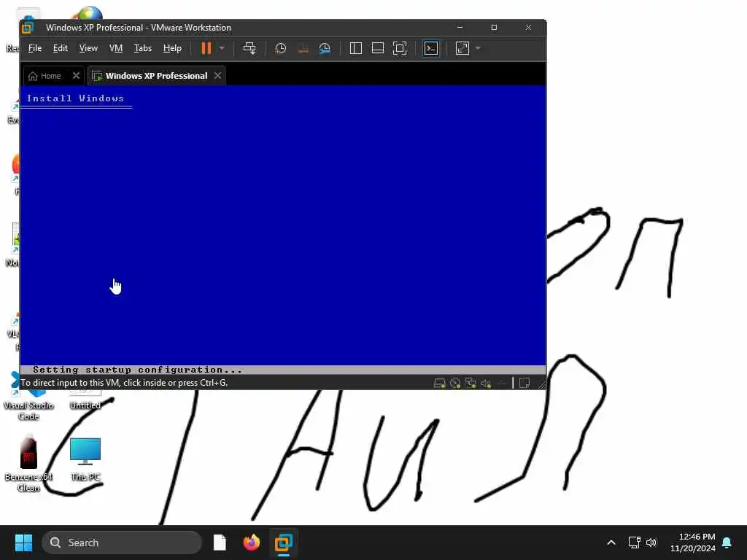Click the 'Setting startup configuration...' status line
747x560 pixels.
pos(137,370)
